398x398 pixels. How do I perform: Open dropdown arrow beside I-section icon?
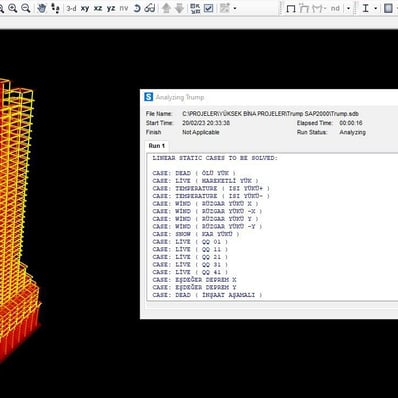coord(376,8)
